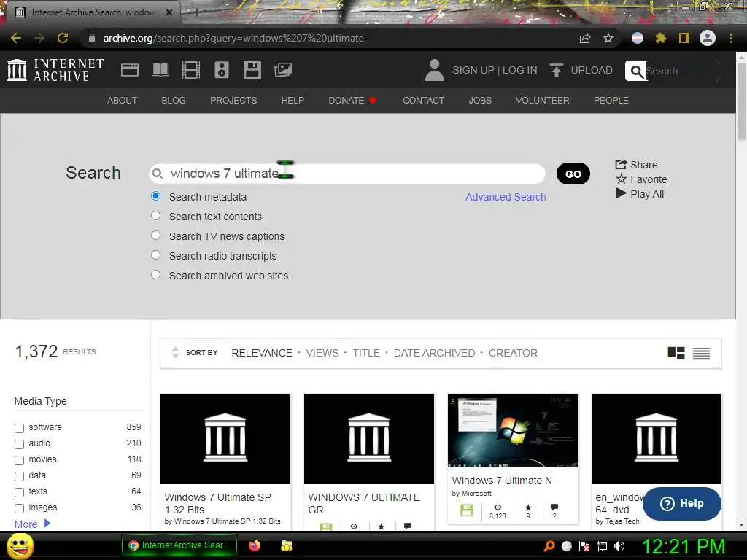
Task: Open the Advanced Search link
Action: click(506, 197)
